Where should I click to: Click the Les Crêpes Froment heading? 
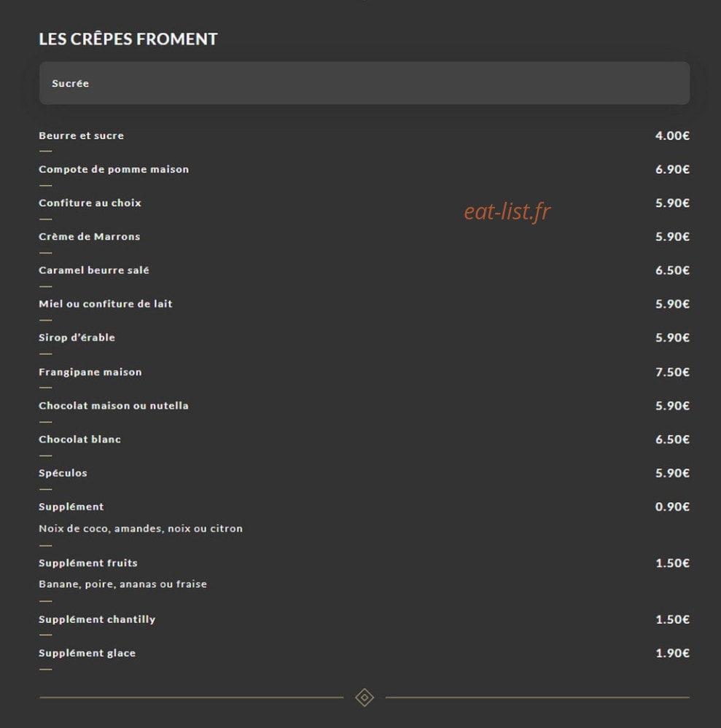pyautogui.click(x=128, y=39)
